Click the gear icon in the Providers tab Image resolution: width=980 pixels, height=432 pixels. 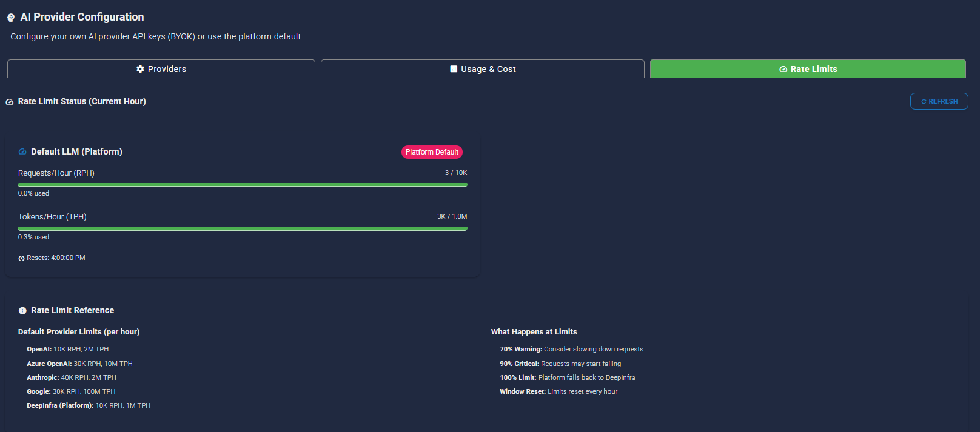(140, 69)
